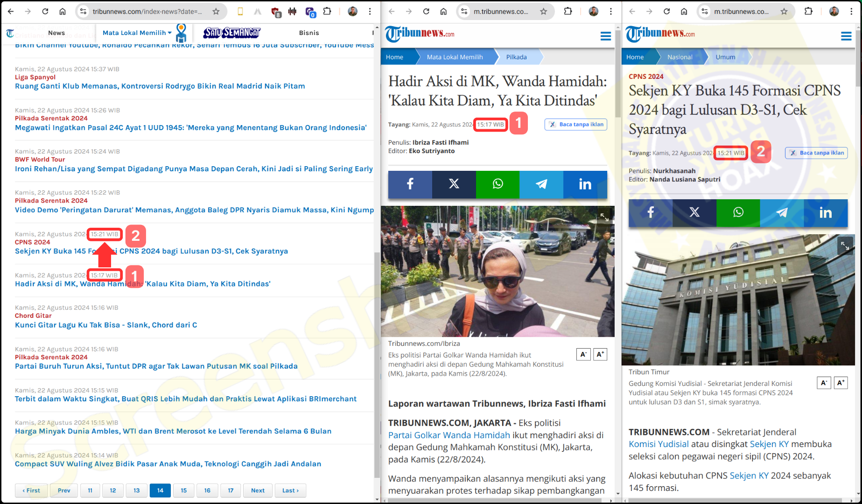Open Partai Buruh Turun Aksi headline
The height and width of the screenshot is (504, 862).
point(156,366)
